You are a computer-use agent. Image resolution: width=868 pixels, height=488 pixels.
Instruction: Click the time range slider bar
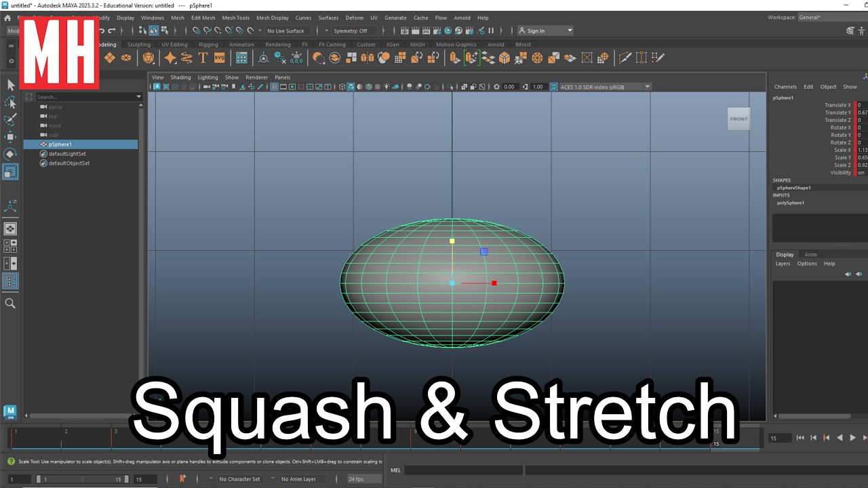point(81,479)
